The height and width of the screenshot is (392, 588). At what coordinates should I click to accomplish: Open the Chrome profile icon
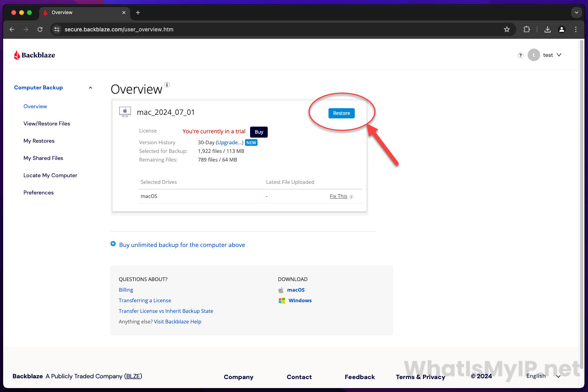click(562, 29)
